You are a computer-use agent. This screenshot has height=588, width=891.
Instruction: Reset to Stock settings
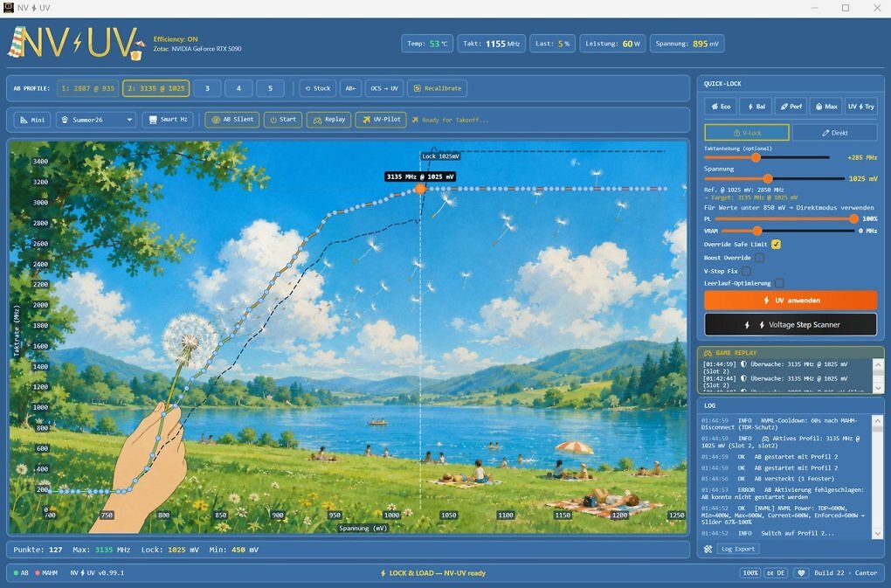click(318, 88)
